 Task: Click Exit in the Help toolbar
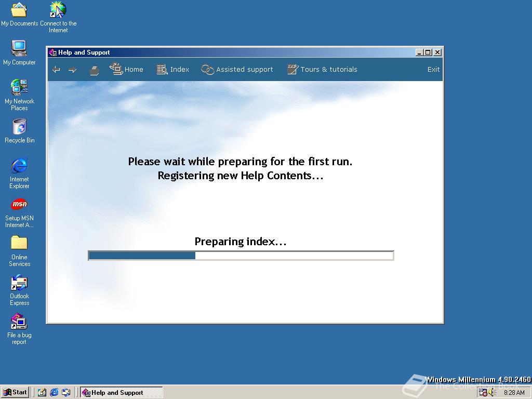[x=433, y=69]
